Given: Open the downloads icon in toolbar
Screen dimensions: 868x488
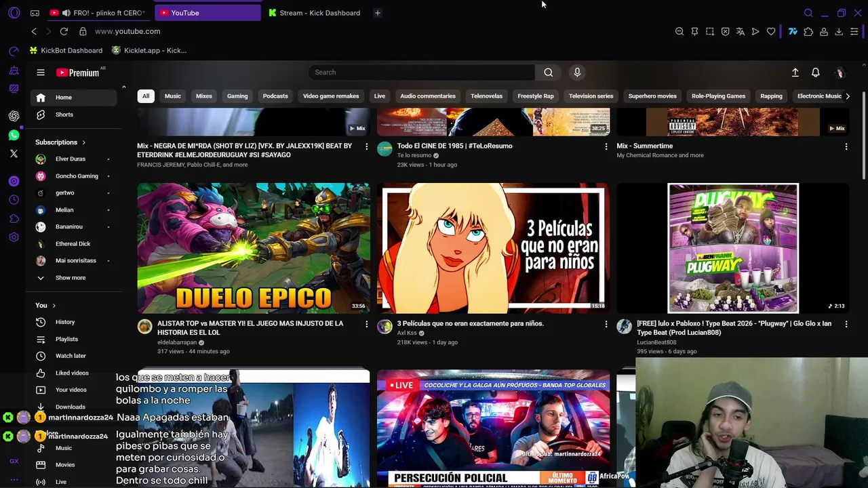Looking at the screenshot, I should pyautogui.click(x=839, y=32).
